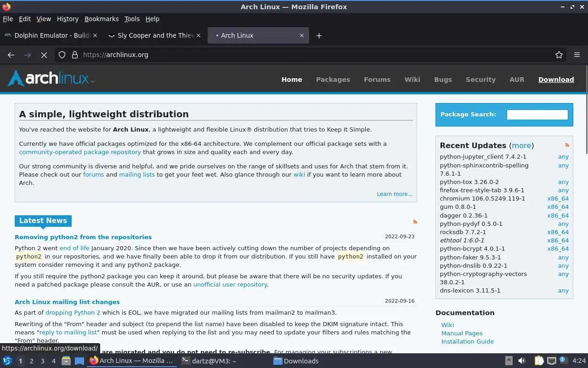Follow the end of life link
The height and width of the screenshot is (368, 588).
click(x=74, y=248)
